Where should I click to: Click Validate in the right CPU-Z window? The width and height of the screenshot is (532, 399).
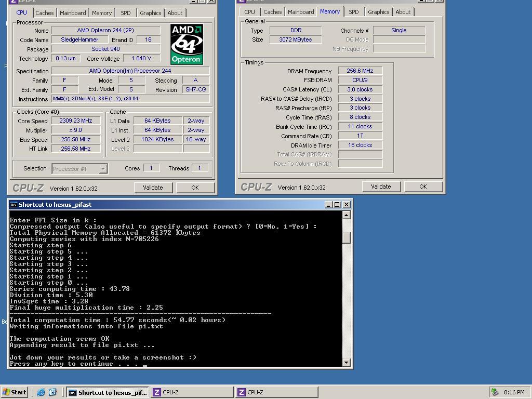pos(381,187)
